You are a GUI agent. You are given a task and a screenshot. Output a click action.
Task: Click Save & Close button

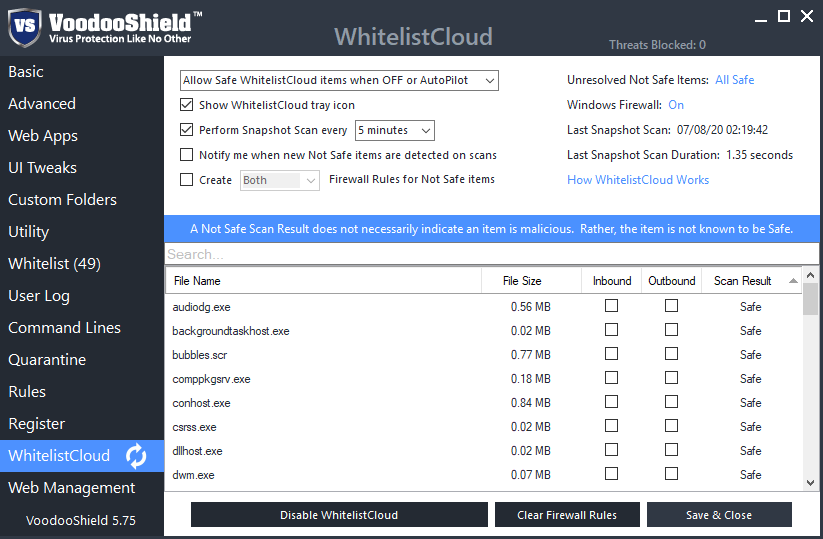pos(719,515)
